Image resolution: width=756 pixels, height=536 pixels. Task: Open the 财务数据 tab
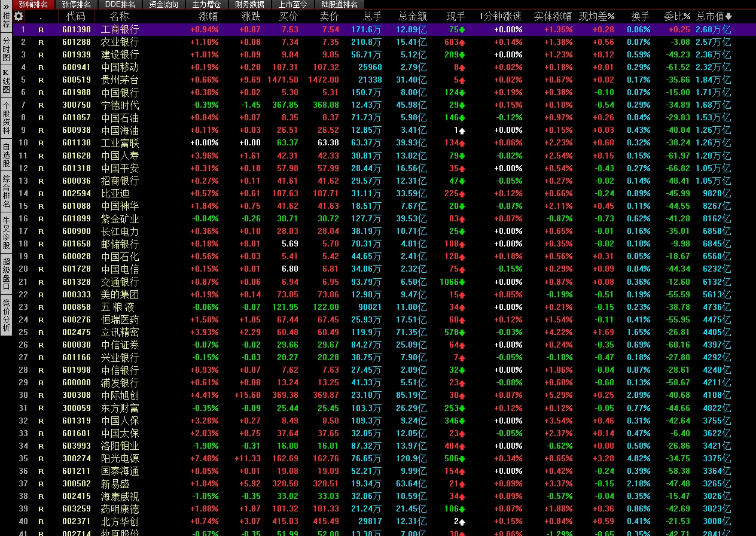pos(249,4)
